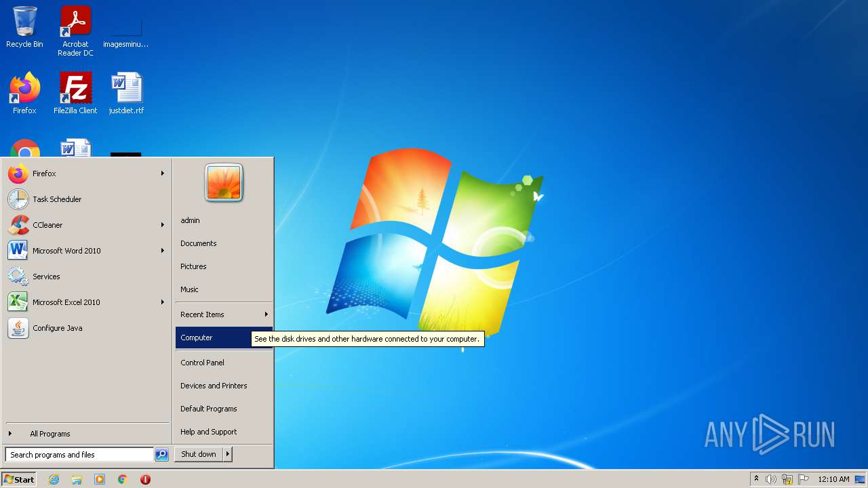Open Help and Support
The width and height of the screenshot is (868, 488).
point(224,432)
